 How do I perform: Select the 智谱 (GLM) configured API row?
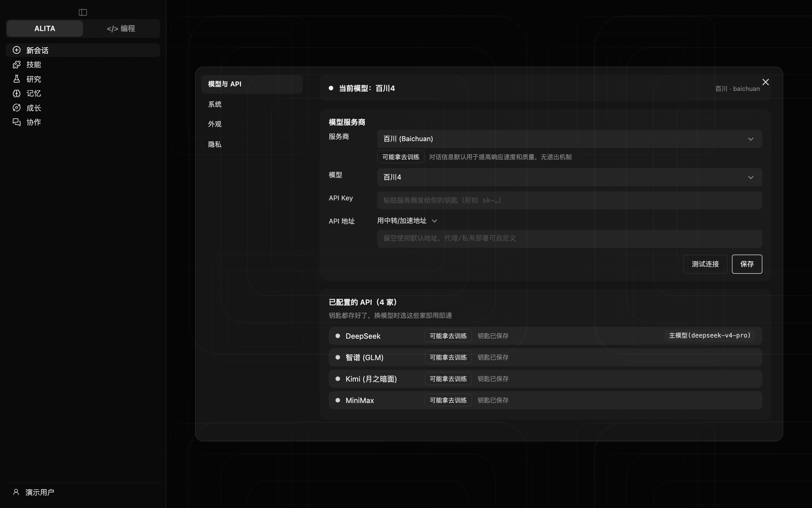[545, 358]
